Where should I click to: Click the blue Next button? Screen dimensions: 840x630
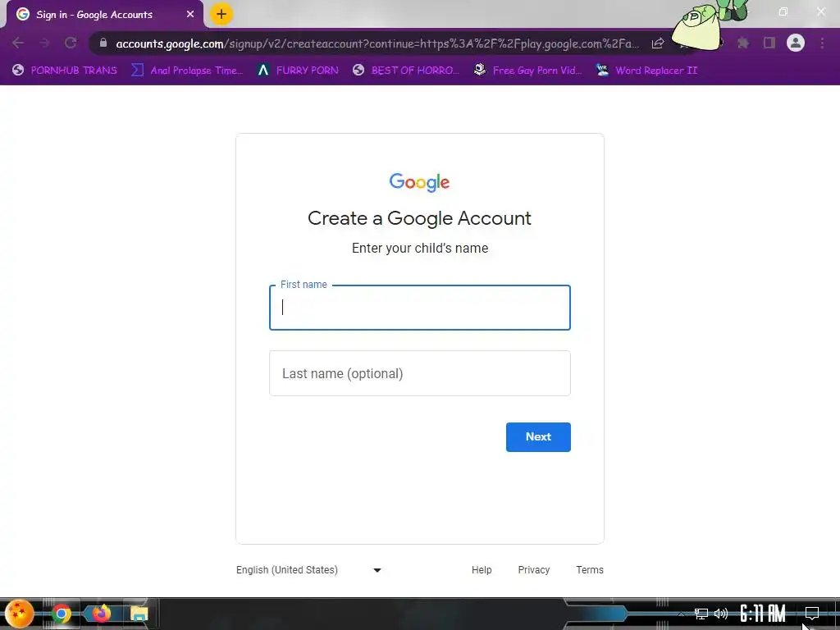pos(538,437)
